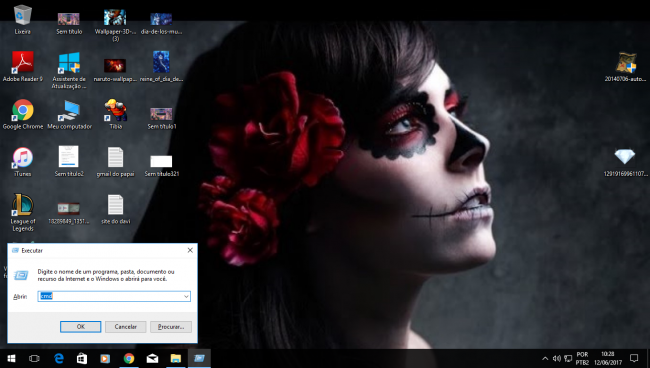Image resolution: width=650 pixels, height=368 pixels.
Task: Open the volume control tray icon
Action: point(557,358)
